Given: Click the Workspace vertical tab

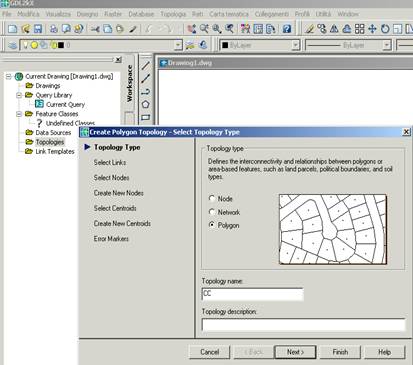Looking at the screenshot, I should pyautogui.click(x=129, y=83).
